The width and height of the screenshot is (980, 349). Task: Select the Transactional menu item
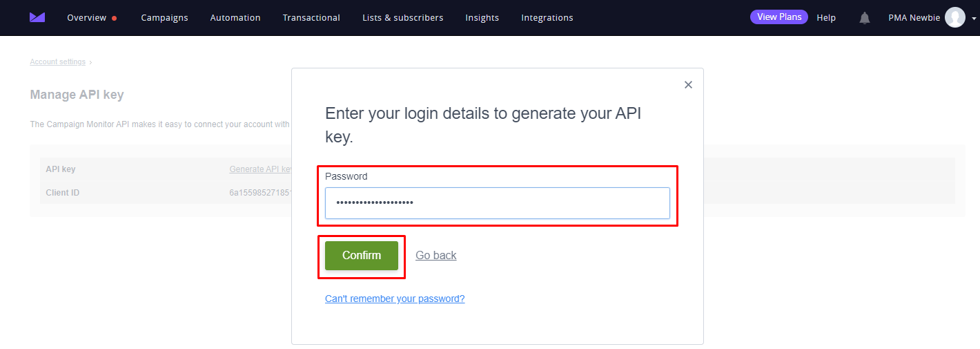point(311,17)
